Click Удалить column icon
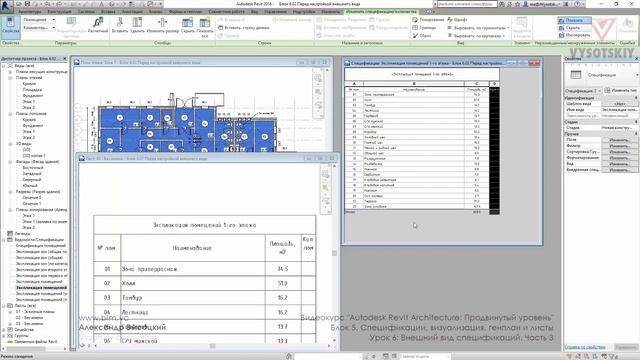Viewport: 640px width, 360px height. point(137,25)
